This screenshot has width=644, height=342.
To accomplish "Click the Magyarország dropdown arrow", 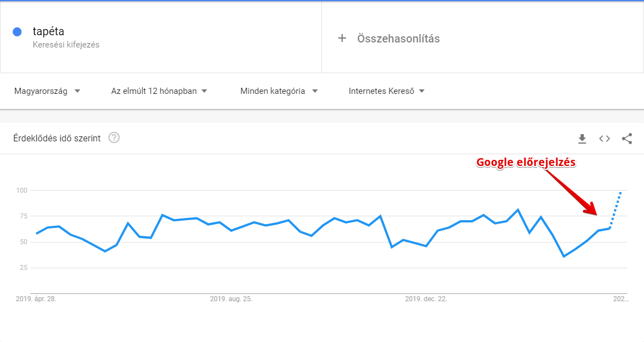I will point(77,91).
